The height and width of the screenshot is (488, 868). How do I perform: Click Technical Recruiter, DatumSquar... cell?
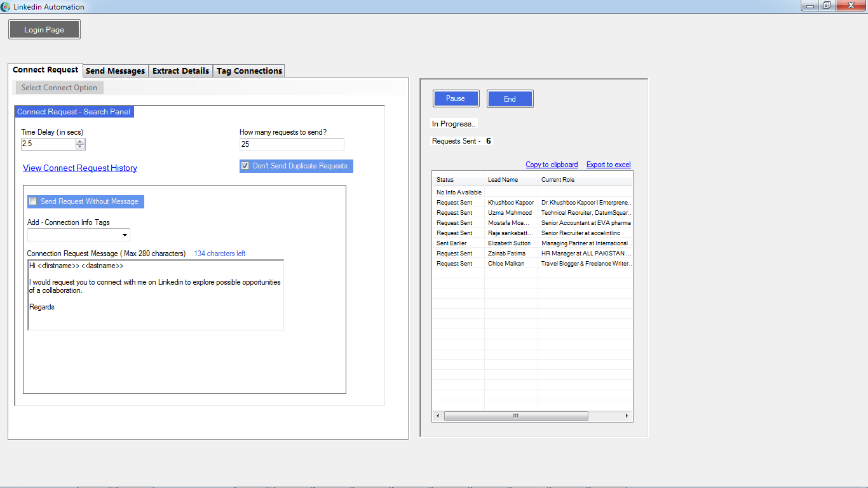[x=585, y=212]
